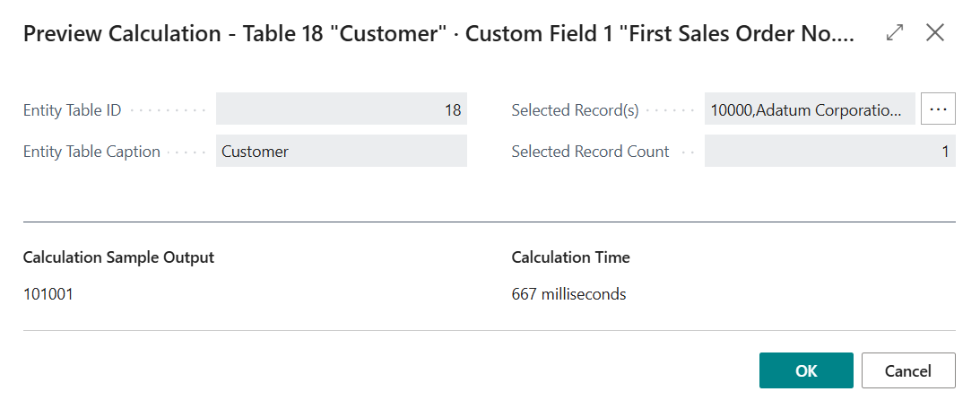The image size is (980, 409).
Task: Select the 667 milliseconds value
Action: 568,293
